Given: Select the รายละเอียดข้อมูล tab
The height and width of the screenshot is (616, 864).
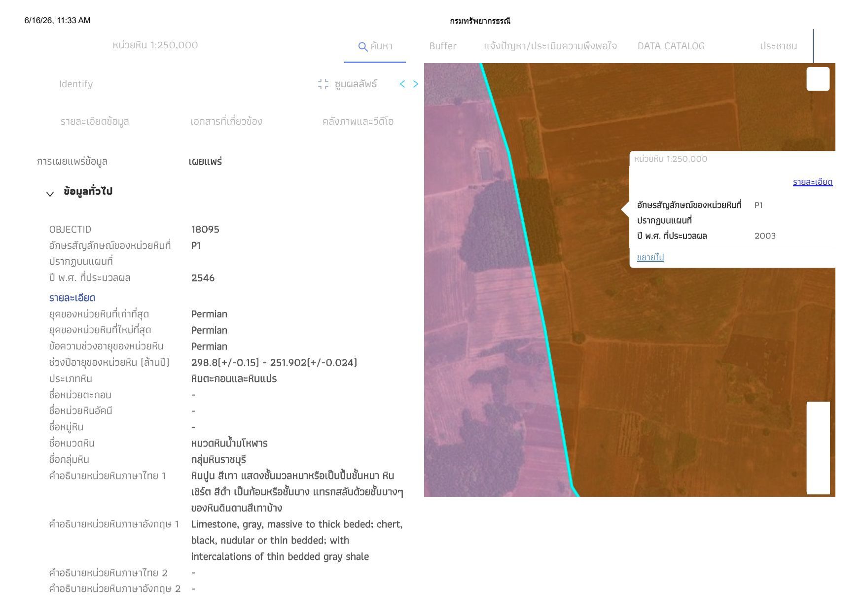Looking at the screenshot, I should (95, 121).
